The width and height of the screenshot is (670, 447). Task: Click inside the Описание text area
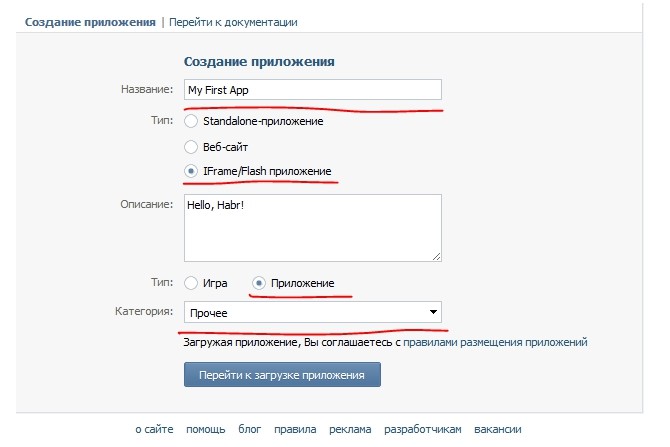tap(312, 227)
